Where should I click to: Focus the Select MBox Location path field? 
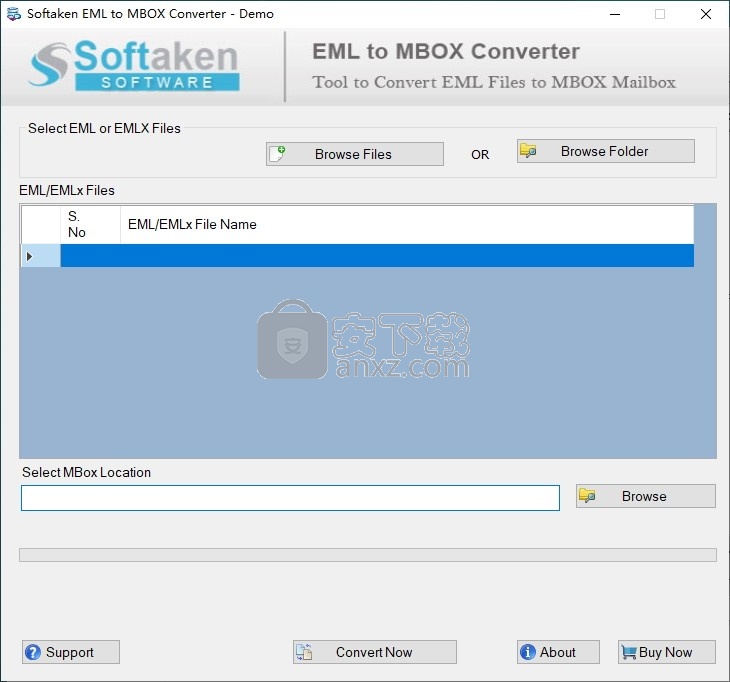coord(291,498)
